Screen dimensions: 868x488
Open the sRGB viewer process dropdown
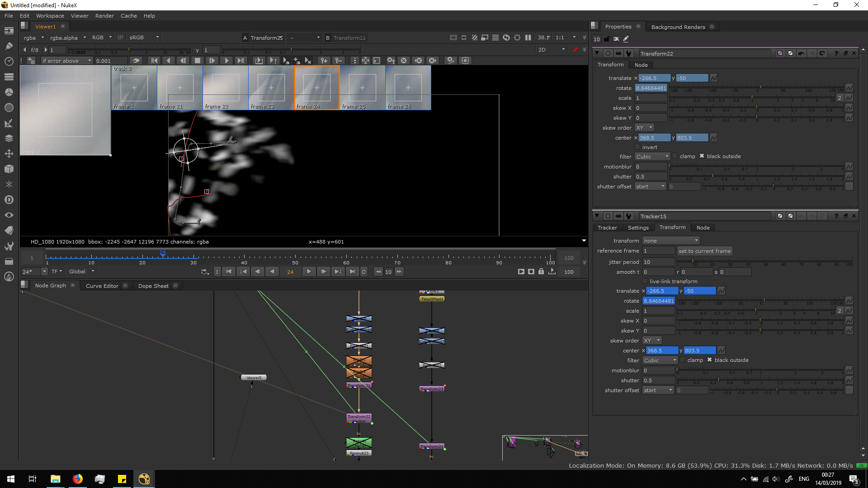144,38
